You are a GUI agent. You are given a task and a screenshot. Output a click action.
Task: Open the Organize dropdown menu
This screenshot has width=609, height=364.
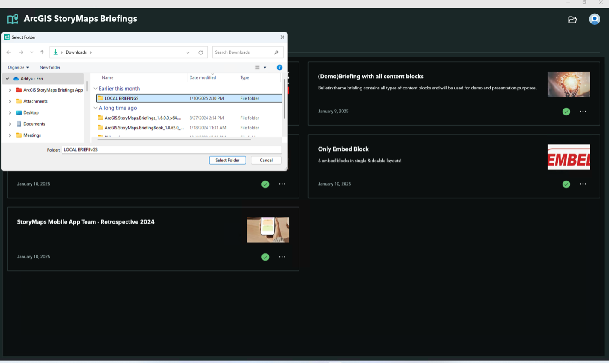pos(18,67)
